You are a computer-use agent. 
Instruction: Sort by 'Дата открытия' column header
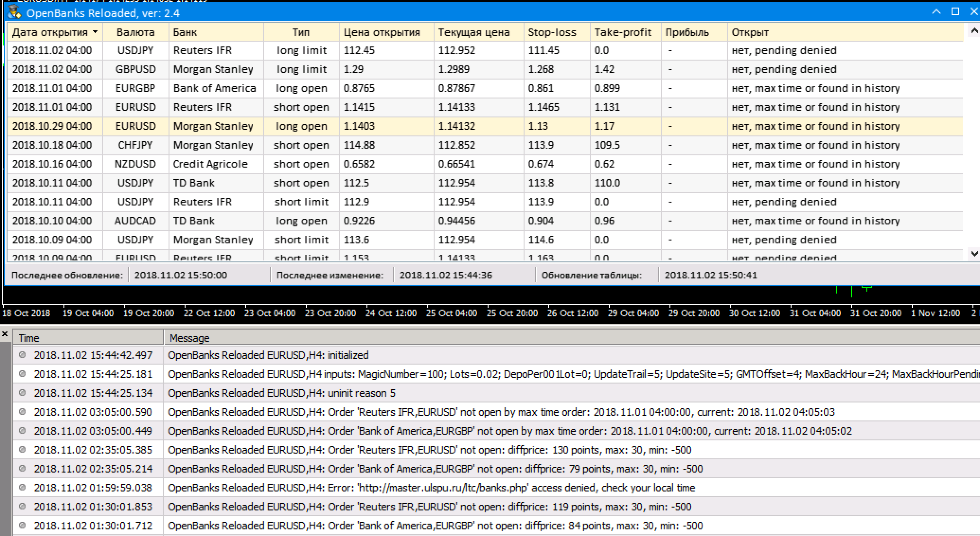point(55,32)
